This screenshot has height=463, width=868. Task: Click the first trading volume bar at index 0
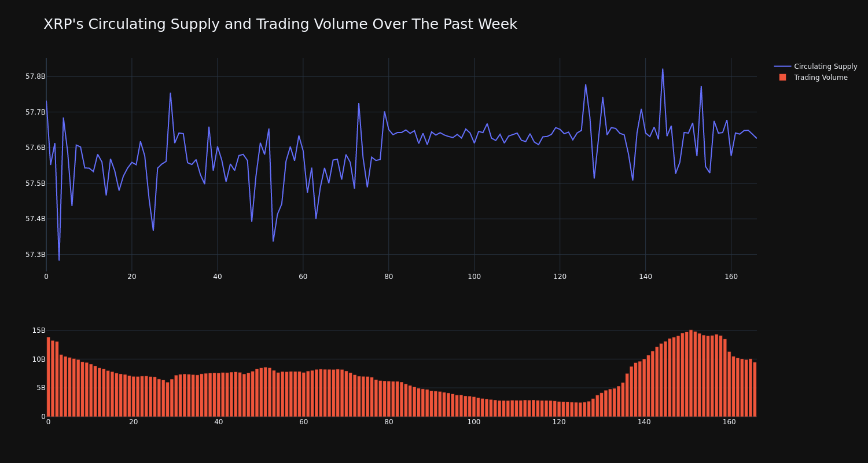[x=48, y=377]
